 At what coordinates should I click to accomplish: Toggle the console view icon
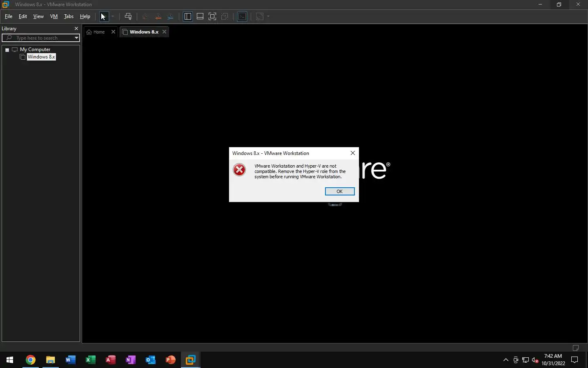click(x=242, y=17)
